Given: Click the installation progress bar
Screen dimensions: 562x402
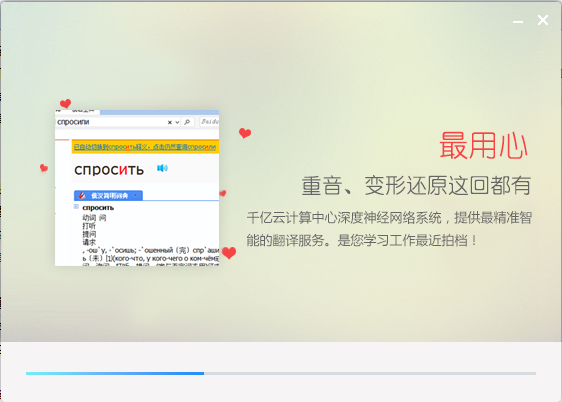Looking at the screenshot, I should [x=281, y=373].
